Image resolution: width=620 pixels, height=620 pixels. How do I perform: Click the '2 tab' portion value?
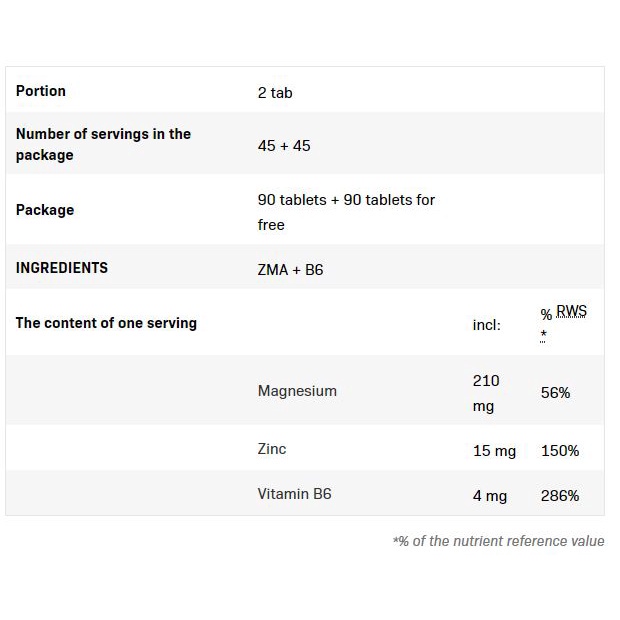point(275,93)
